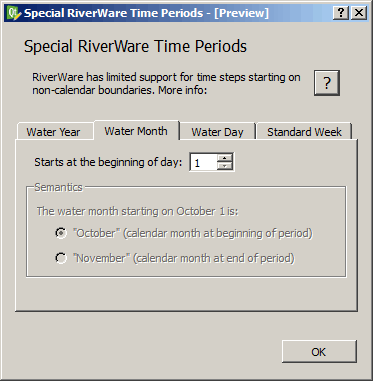Decrease the start day with the down arrow
The image size is (373, 381).
[225, 166]
